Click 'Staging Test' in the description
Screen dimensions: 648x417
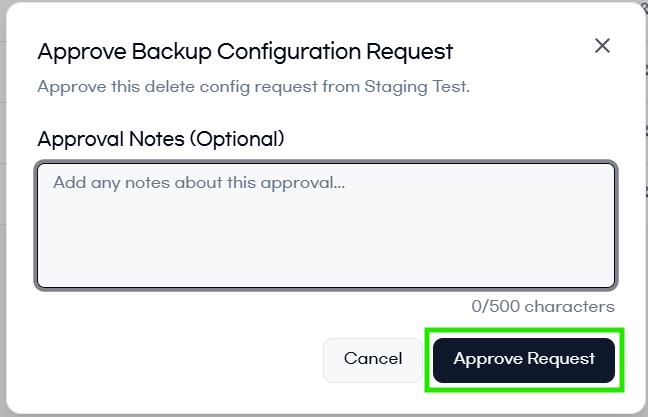[422, 86]
